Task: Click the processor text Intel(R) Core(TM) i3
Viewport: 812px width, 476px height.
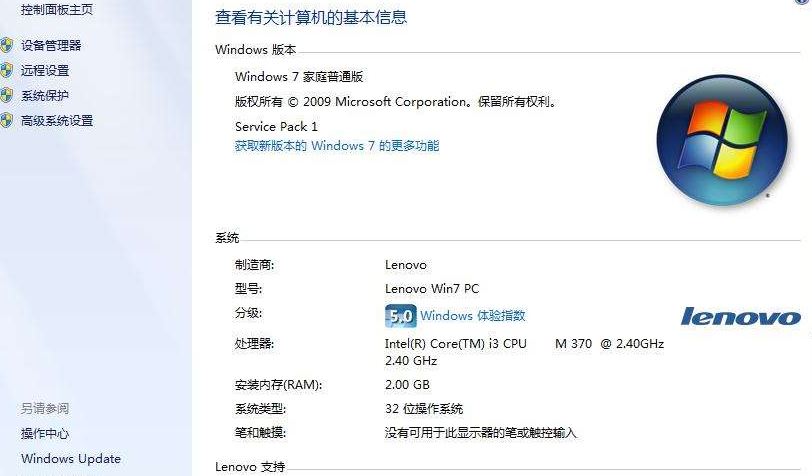Action: [x=435, y=343]
